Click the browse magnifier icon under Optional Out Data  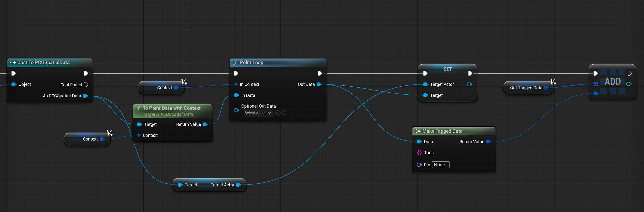click(x=284, y=113)
